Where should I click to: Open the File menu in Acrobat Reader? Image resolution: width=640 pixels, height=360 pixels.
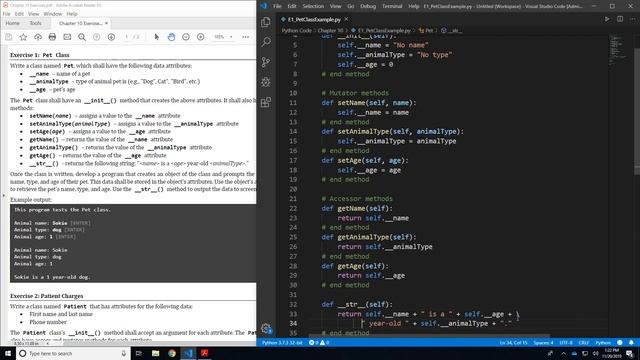pos(7,14)
